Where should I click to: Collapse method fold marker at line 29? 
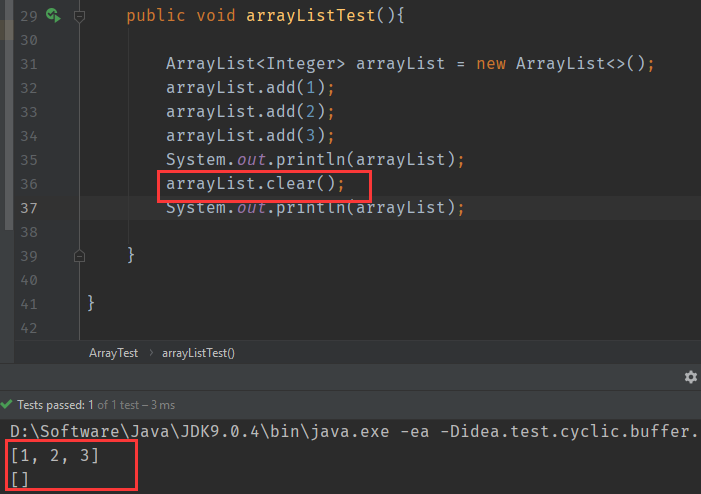tap(80, 17)
